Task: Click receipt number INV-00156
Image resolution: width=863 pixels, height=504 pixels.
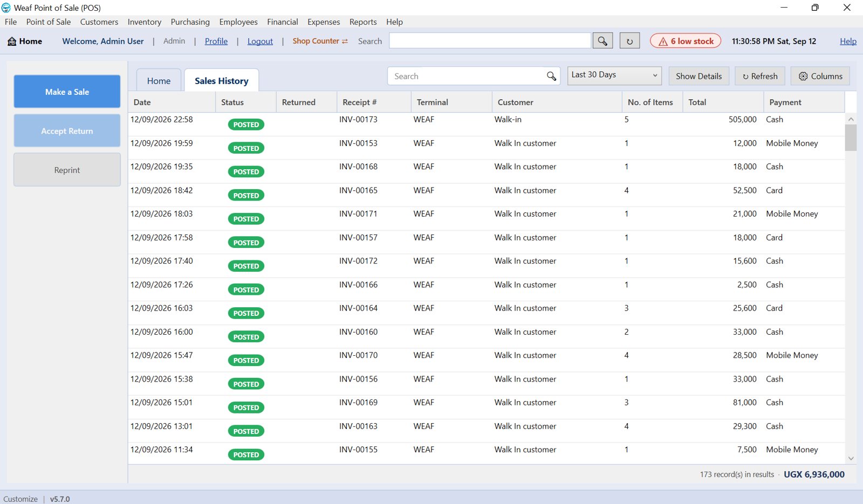Action: [358, 379]
